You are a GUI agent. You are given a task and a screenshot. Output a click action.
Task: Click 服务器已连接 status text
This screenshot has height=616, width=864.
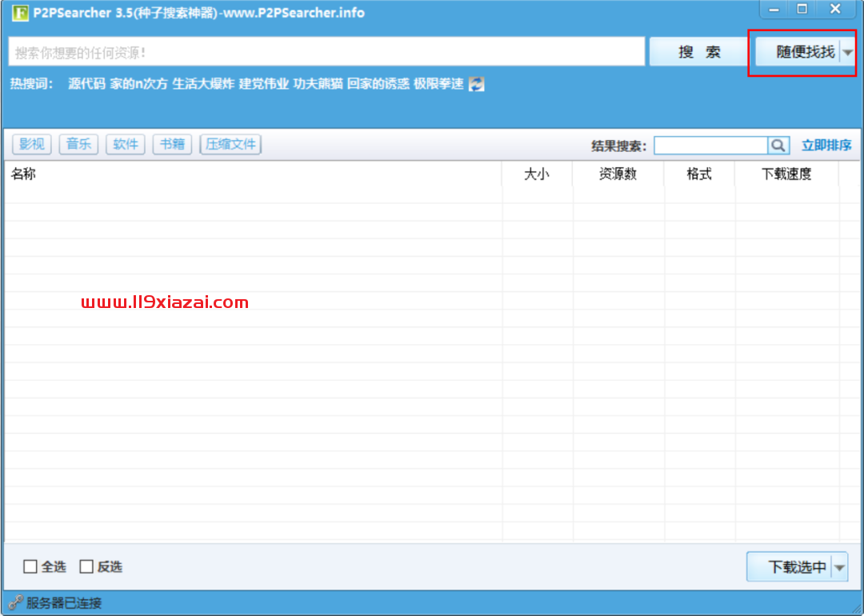tap(64, 602)
